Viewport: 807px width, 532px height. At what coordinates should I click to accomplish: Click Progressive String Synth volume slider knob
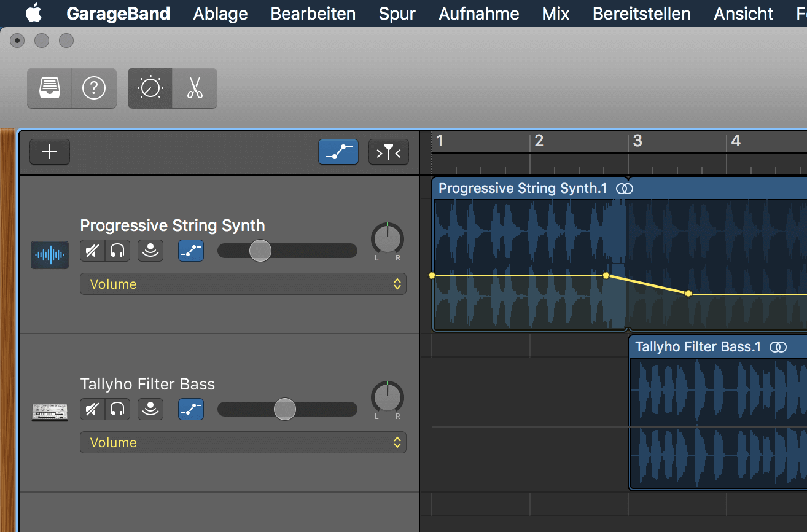260,251
